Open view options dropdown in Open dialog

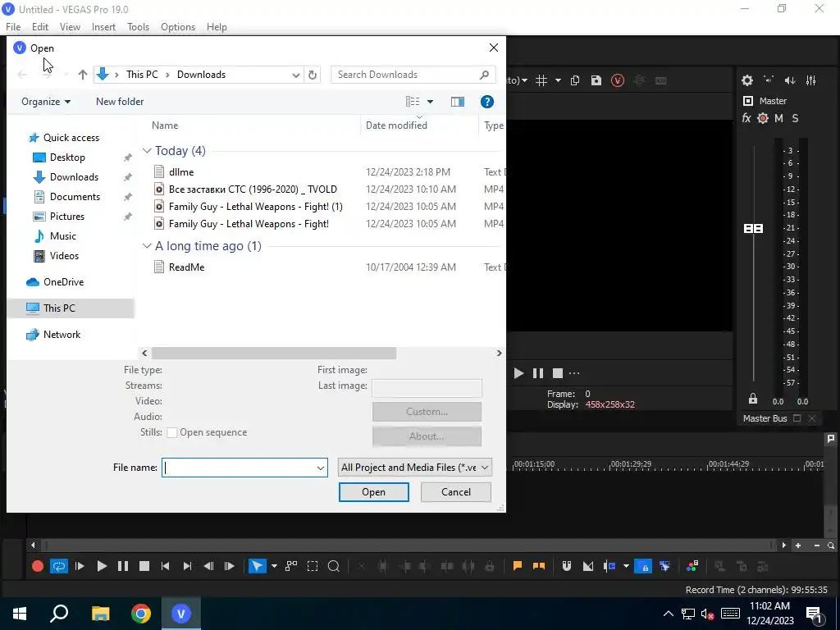pos(430,102)
